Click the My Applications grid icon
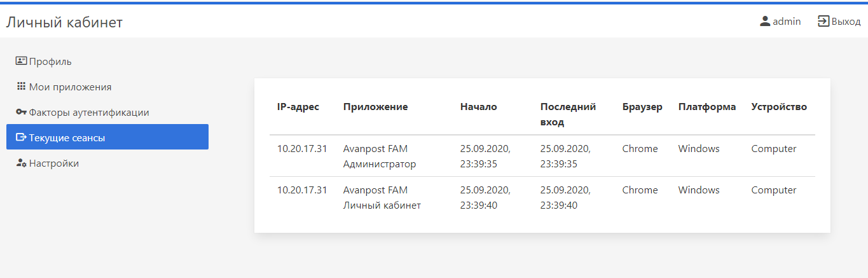 coord(21,87)
